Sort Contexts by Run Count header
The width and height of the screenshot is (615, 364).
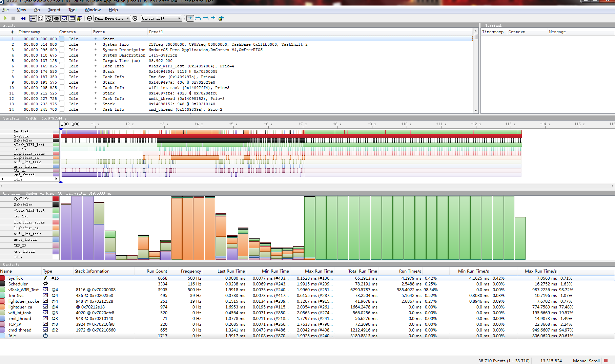click(x=157, y=271)
